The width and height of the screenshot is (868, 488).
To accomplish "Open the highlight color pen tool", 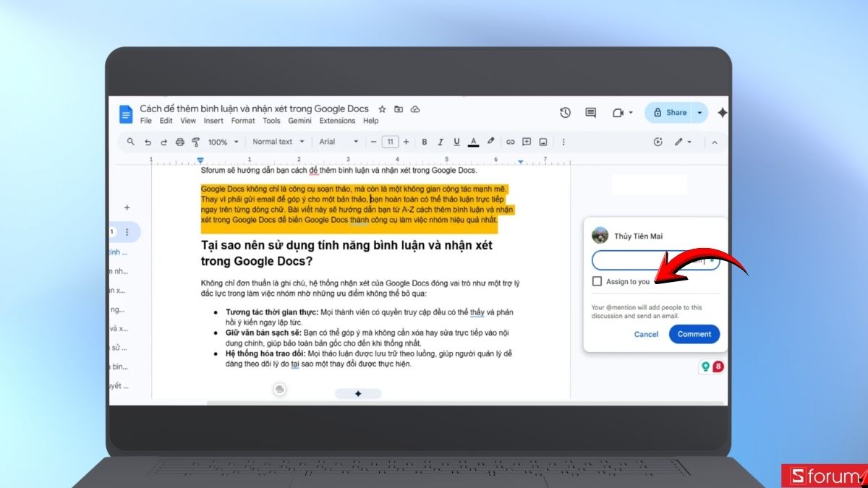I will (491, 142).
